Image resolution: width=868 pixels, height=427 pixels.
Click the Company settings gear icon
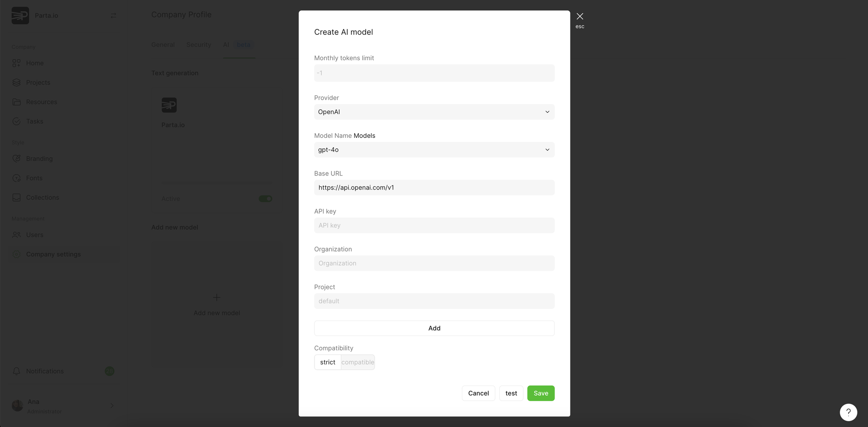tap(17, 254)
